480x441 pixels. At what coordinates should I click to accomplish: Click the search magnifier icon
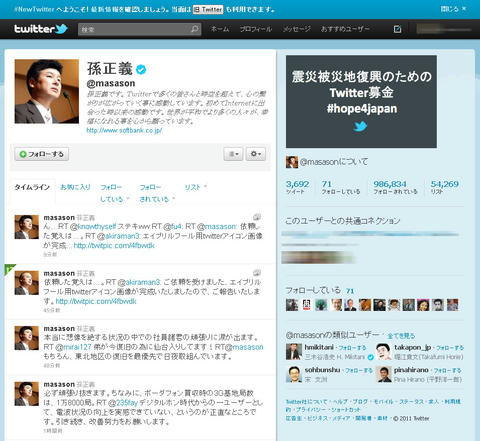coord(195,29)
